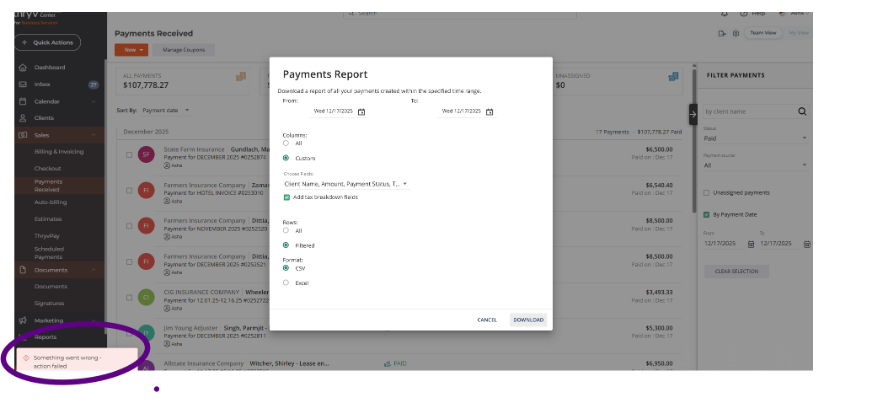Open the To date calendar picker

489,111
